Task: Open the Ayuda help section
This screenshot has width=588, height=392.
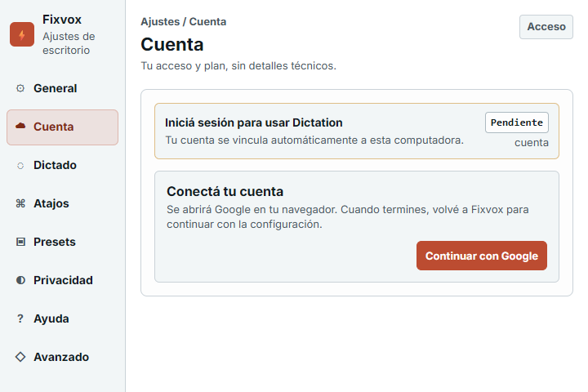Action: [62, 318]
